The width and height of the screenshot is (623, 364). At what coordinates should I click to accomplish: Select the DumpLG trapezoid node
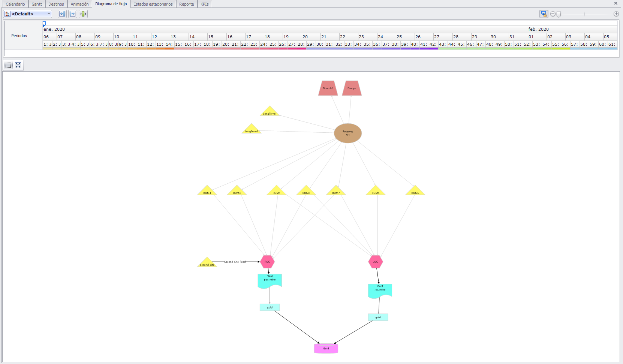point(328,88)
